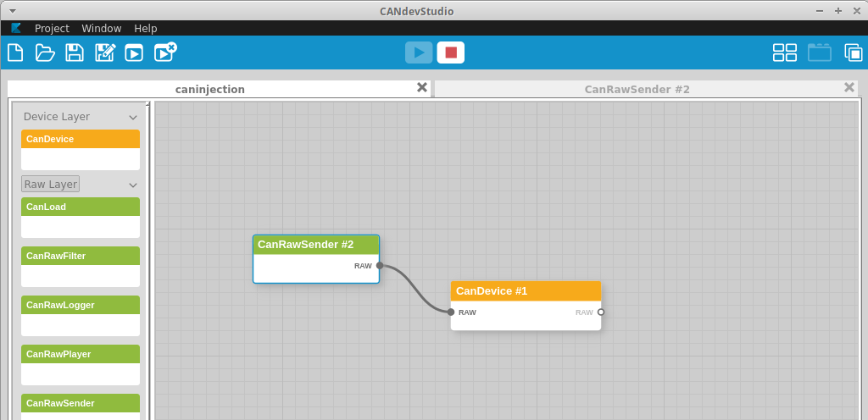Select CanRawSender in the component palette
The width and height of the screenshot is (868, 420).
(81, 406)
